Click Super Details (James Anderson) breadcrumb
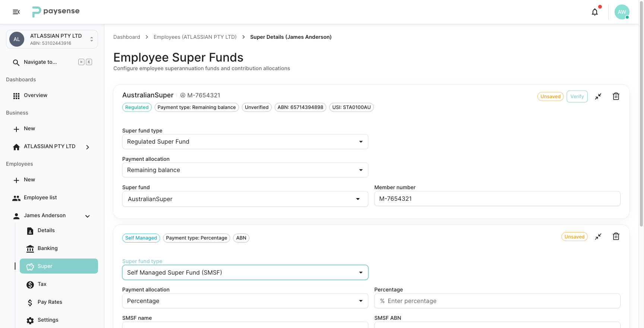 pyautogui.click(x=291, y=37)
